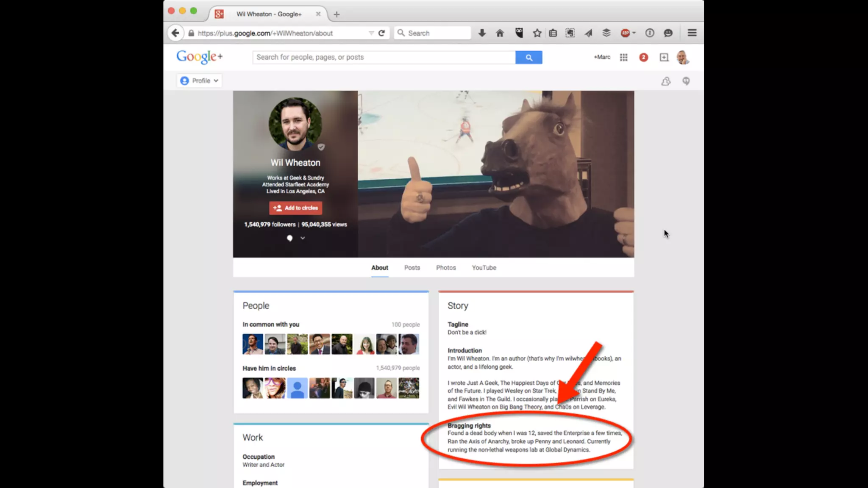Click the red-haired woman thumbnail in common row
This screenshot has height=488, width=868.
[364, 344]
